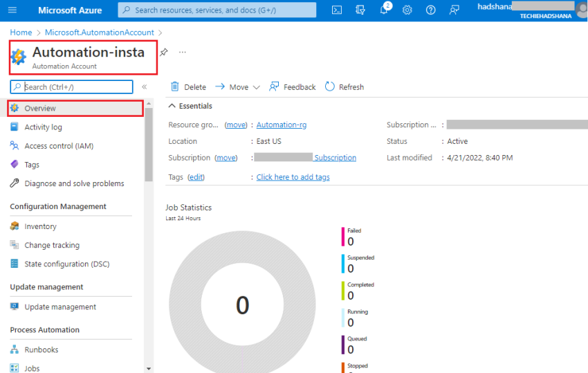Launch Cloud Shell from the top bar
The height and width of the screenshot is (373, 588).
click(x=337, y=10)
